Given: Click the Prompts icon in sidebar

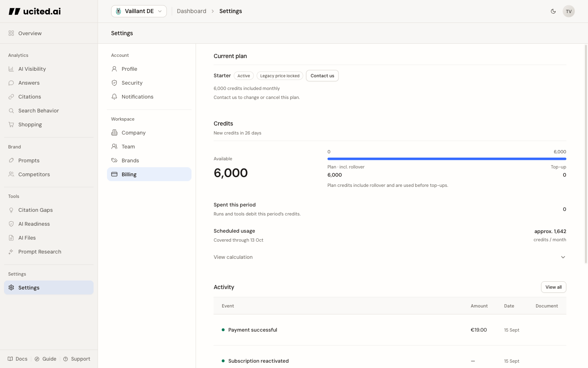Looking at the screenshot, I should click(11, 160).
